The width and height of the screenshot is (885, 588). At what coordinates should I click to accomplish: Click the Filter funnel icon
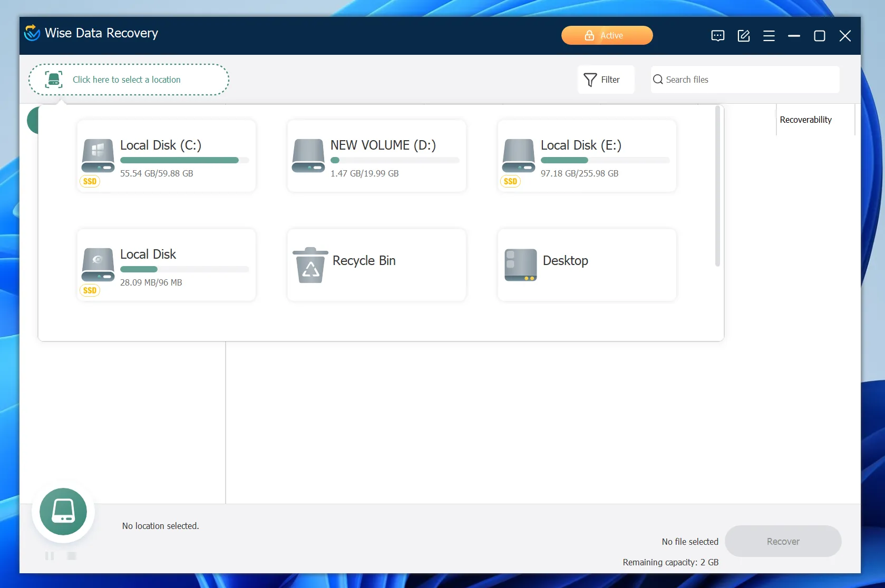590,80
